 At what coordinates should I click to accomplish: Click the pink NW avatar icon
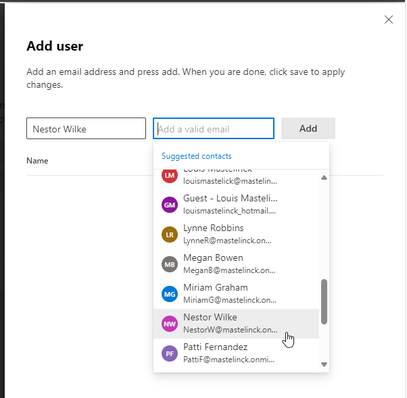(169, 324)
